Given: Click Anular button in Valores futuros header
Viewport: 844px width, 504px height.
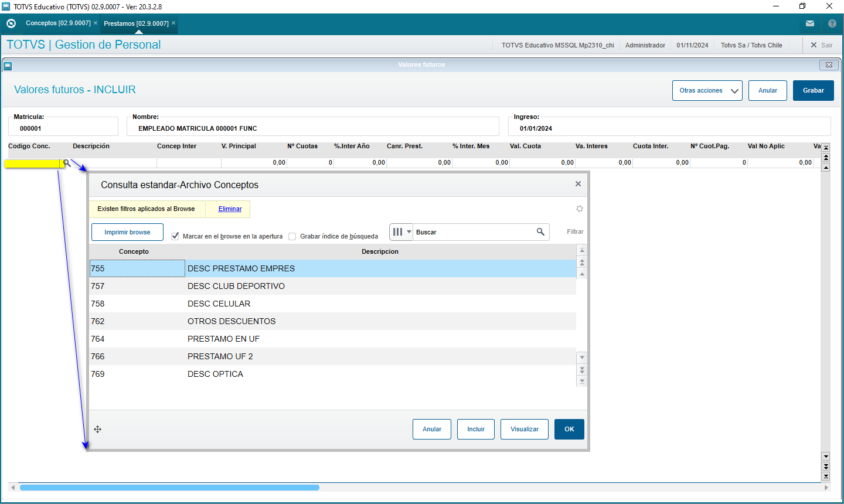Looking at the screenshot, I should pyautogui.click(x=768, y=91).
